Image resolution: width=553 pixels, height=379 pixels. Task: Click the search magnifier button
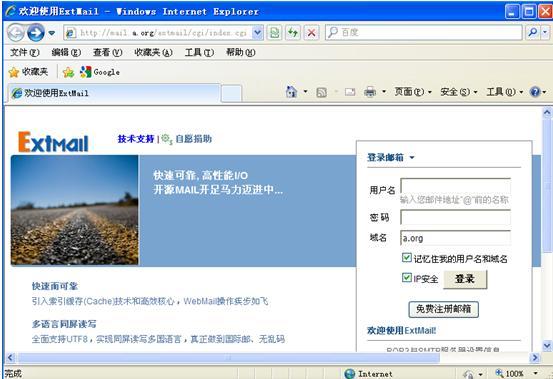[533, 32]
